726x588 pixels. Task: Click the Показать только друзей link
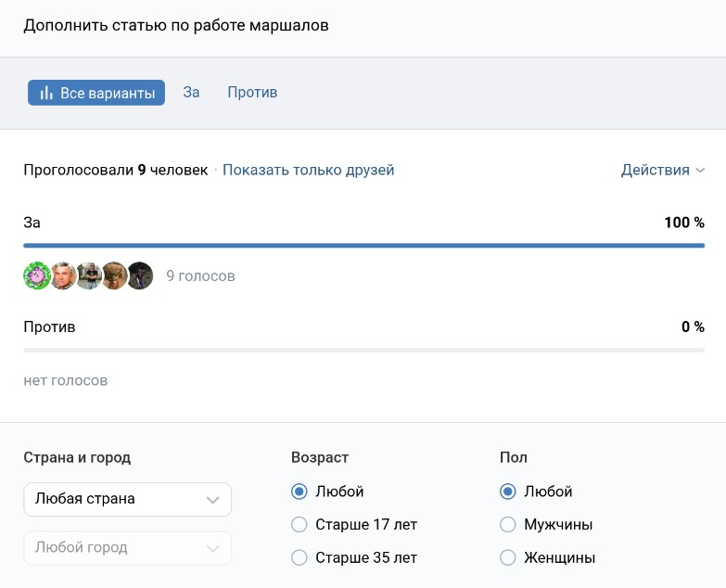308,170
